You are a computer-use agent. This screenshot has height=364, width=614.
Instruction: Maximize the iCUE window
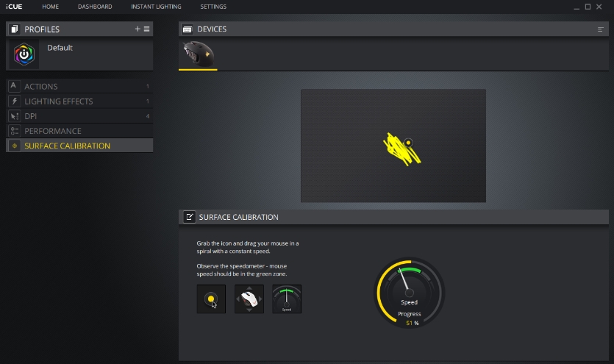point(588,7)
